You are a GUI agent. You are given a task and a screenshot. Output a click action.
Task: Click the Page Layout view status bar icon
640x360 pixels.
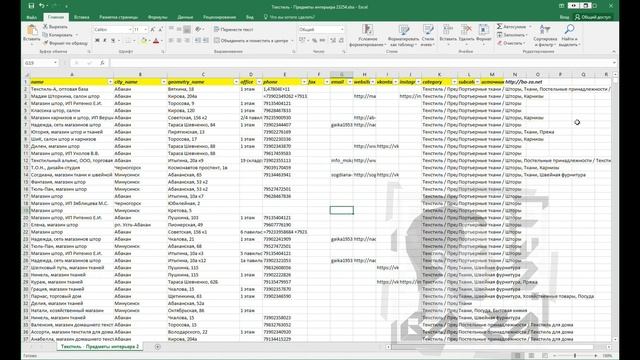[x=531, y=356]
